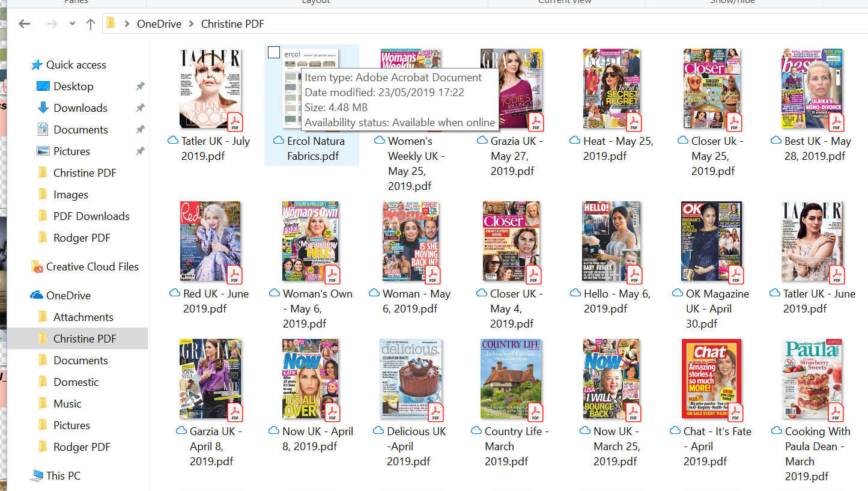This screenshot has width=868, height=491.
Task: Select the Best UK May 28 cover thumbnail
Action: [x=812, y=89]
